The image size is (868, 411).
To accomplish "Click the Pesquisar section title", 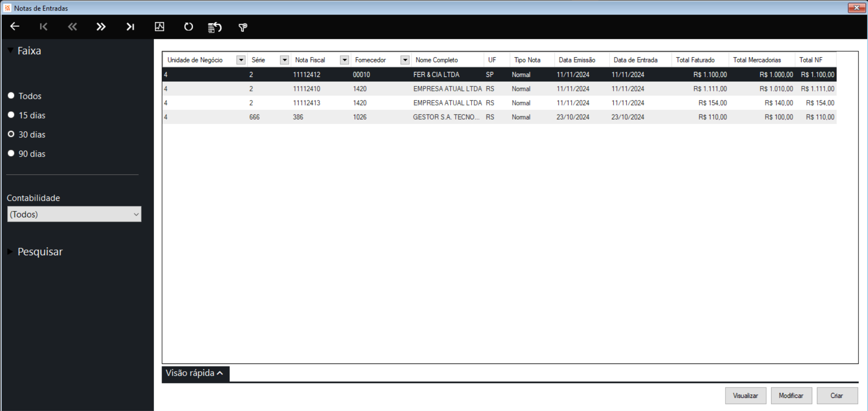I will 40,252.
